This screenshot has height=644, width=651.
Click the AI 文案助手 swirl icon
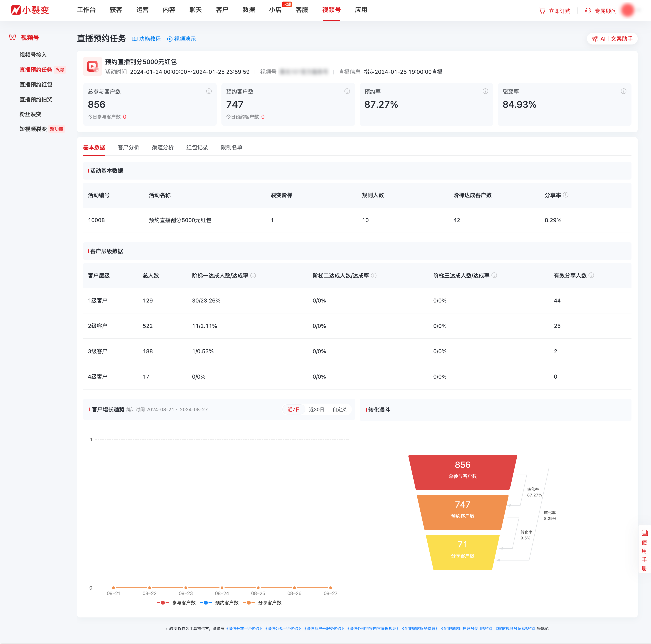point(595,39)
